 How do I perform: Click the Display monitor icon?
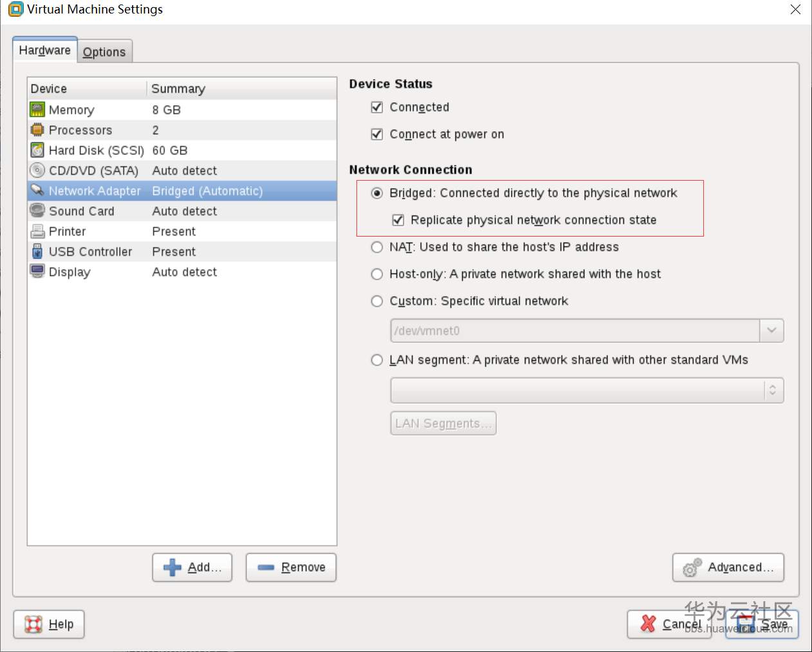tap(37, 271)
